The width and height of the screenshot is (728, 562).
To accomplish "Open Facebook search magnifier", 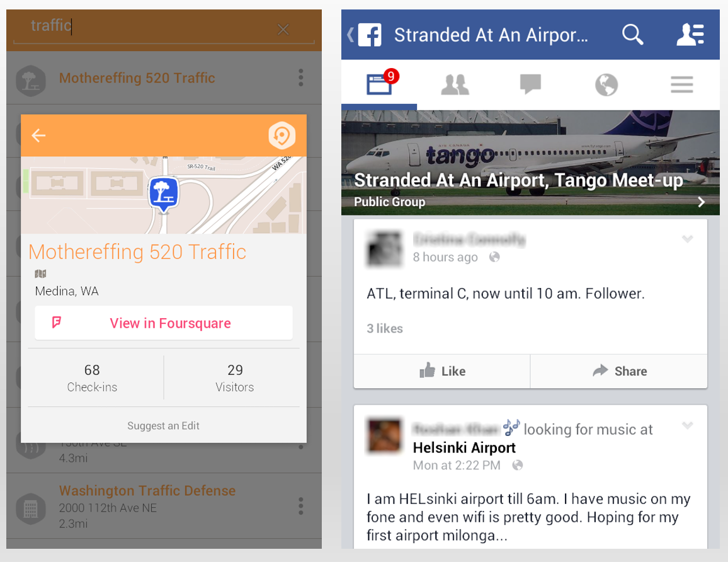I will click(x=632, y=35).
